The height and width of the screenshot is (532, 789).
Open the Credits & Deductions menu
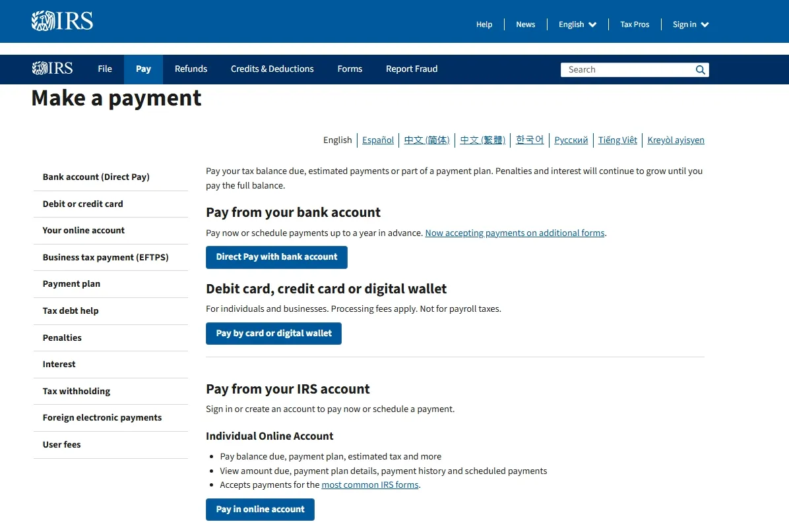272,69
